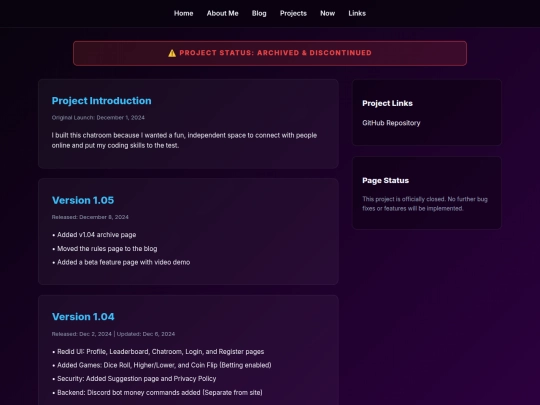
Task: Open the GitHub Repository link
Action: click(x=391, y=123)
